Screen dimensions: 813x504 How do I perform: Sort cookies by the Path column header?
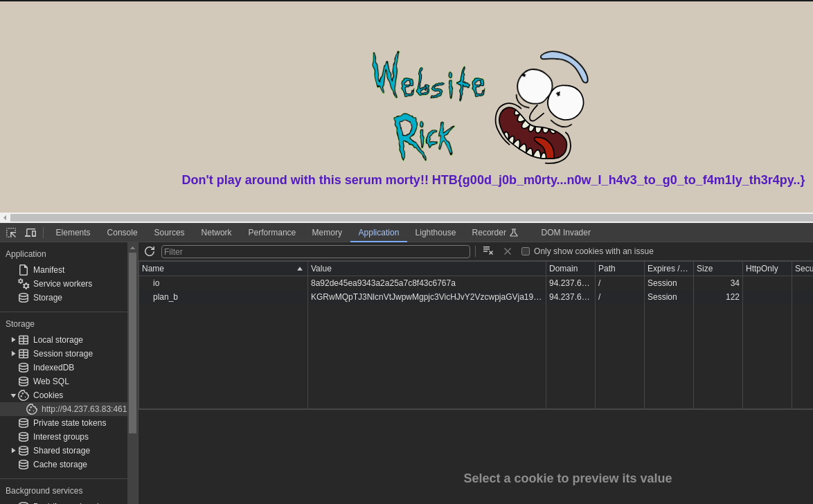(x=620, y=269)
